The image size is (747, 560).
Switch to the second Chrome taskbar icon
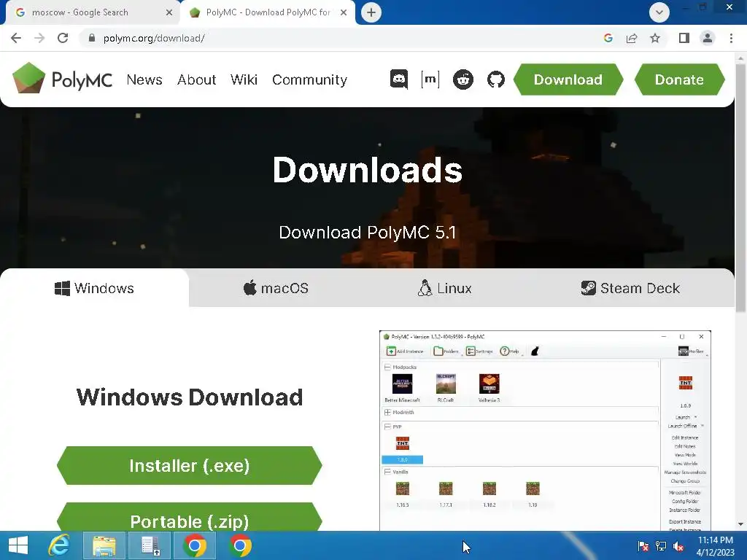(240, 545)
